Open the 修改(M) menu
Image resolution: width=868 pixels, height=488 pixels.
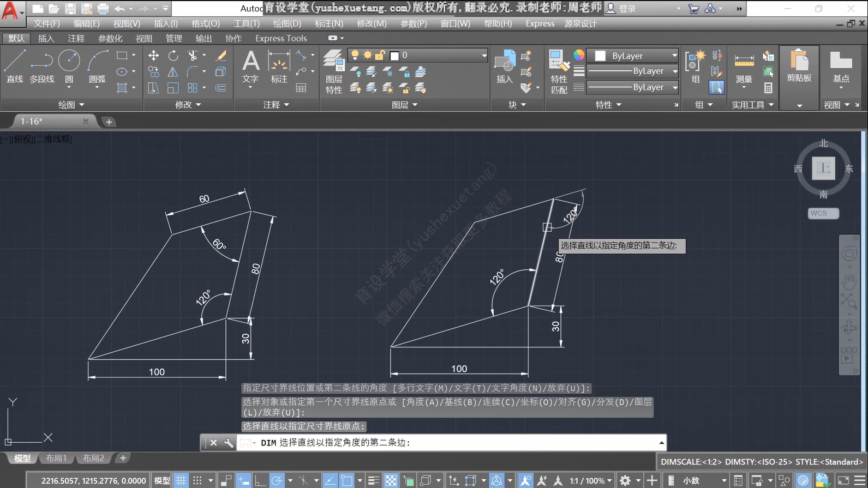tap(372, 23)
